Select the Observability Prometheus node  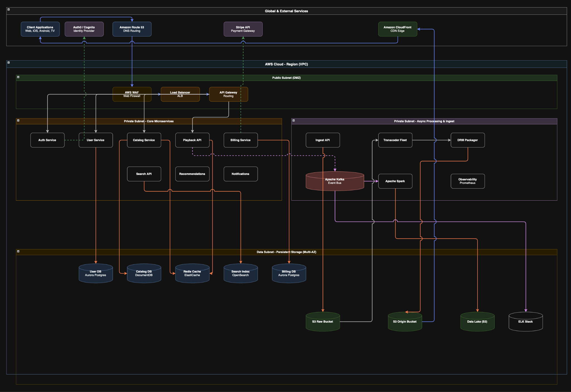click(468, 181)
